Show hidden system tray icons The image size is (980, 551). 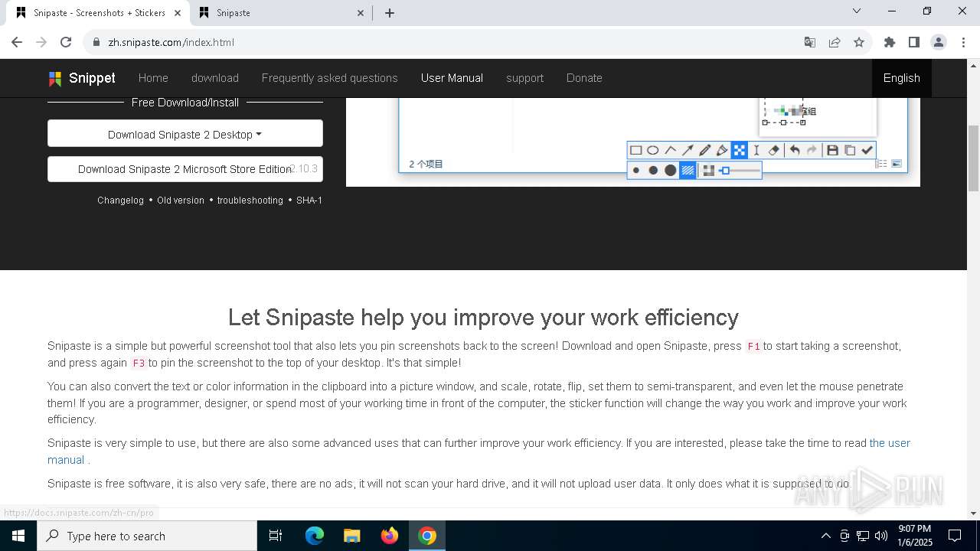tap(825, 536)
